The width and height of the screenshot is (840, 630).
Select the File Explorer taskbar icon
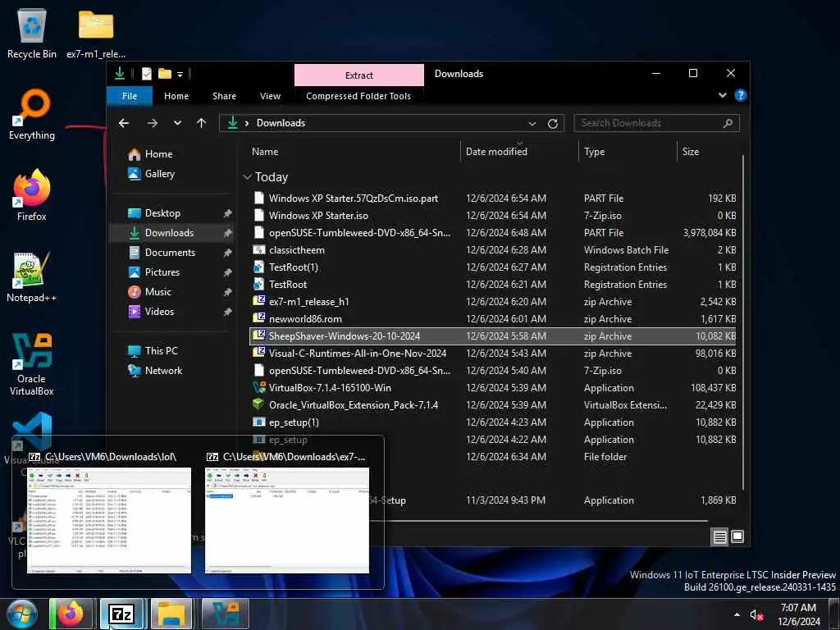click(x=171, y=614)
